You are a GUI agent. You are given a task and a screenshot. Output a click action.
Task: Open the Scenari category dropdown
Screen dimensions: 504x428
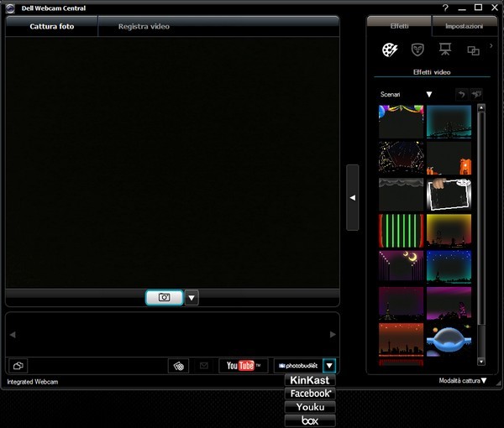(x=428, y=95)
